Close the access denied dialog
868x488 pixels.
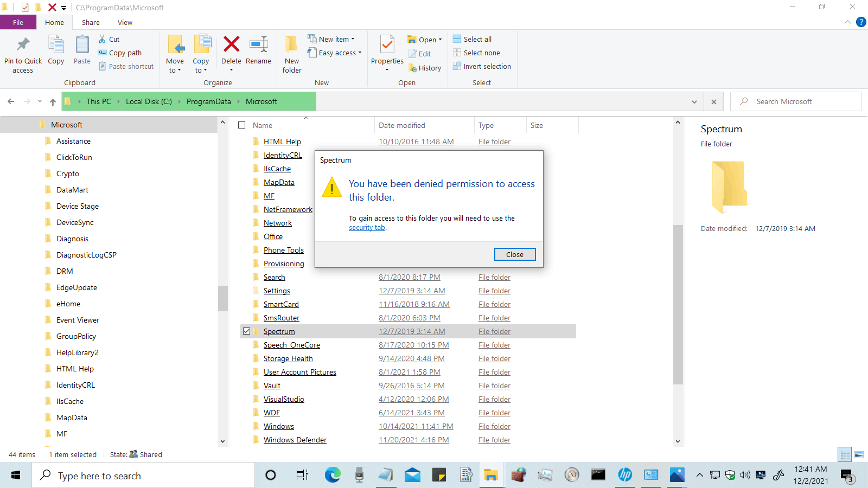(515, 254)
